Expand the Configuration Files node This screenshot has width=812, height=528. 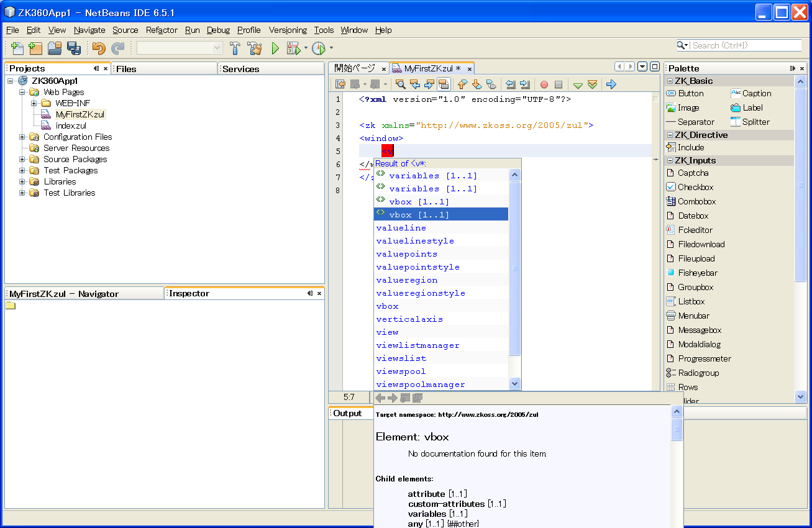pos(22,137)
